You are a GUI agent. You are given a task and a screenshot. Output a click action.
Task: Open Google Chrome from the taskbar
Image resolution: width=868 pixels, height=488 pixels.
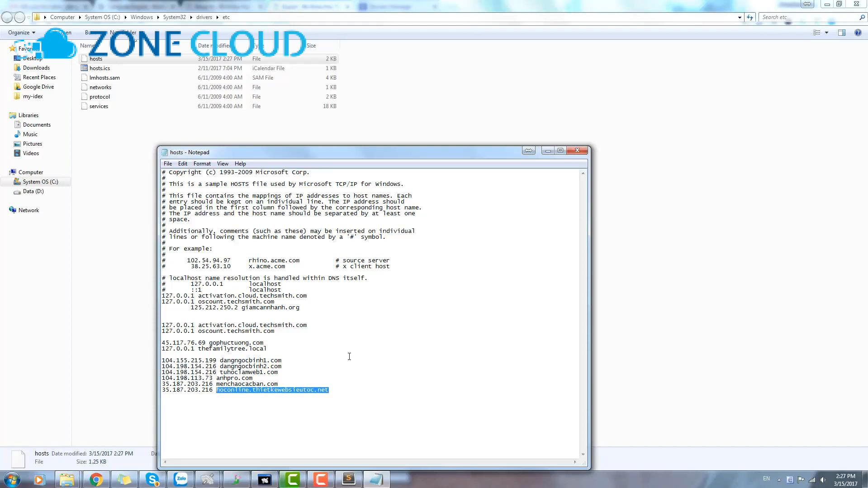95,479
